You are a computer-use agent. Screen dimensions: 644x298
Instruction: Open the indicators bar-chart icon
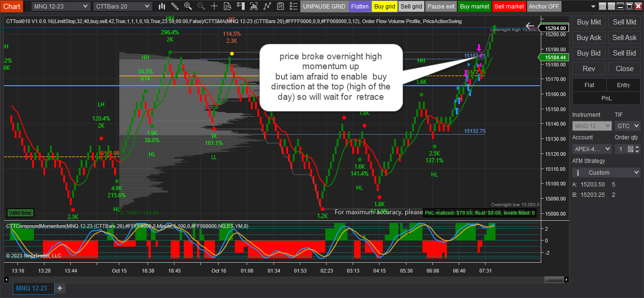tap(254, 7)
